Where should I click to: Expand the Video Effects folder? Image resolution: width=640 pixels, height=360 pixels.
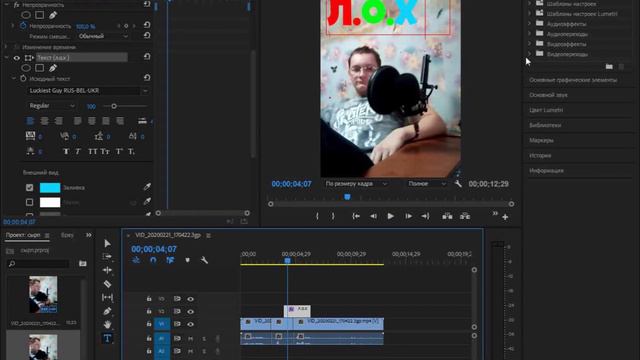pos(530,43)
